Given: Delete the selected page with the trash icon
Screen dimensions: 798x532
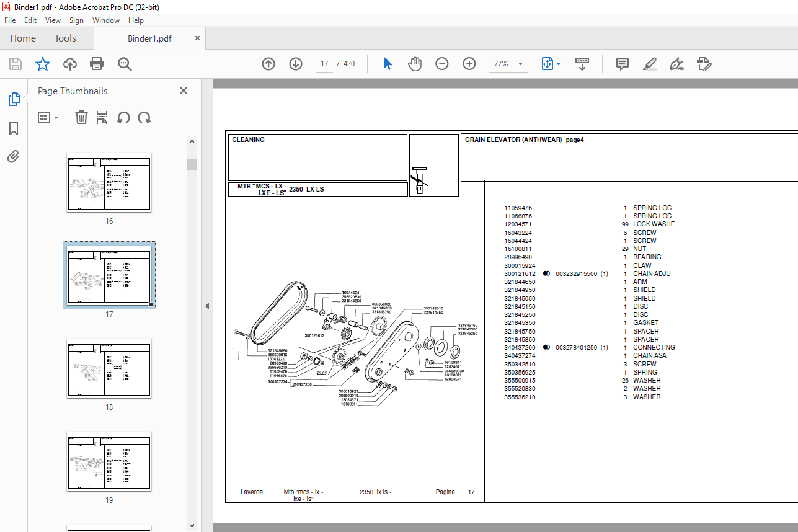Looking at the screenshot, I should tap(81, 117).
